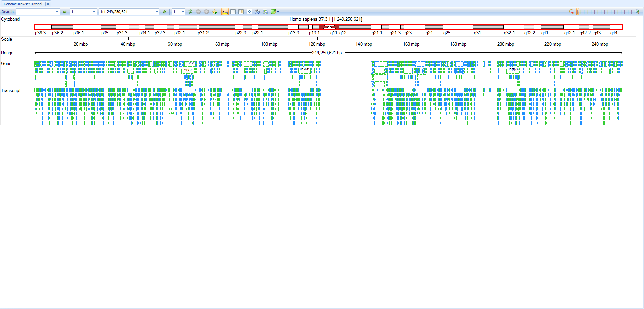Open the chromosome number dropdown

(94, 12)
